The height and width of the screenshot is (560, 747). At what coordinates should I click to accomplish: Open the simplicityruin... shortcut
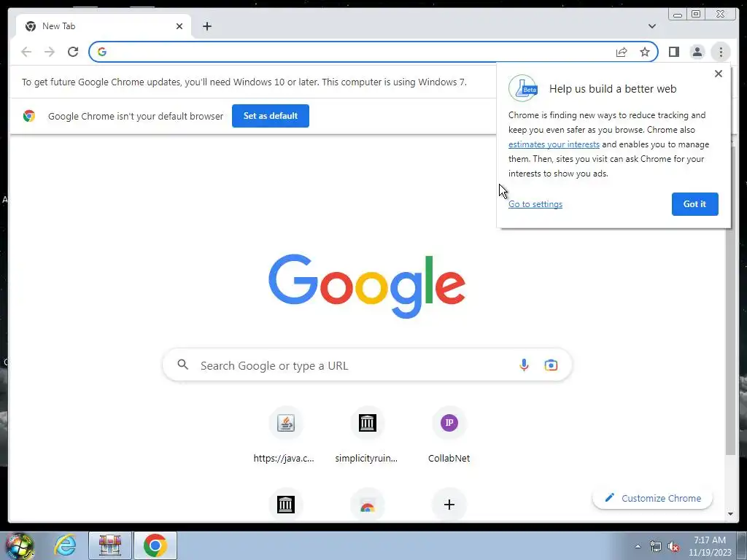366,436
